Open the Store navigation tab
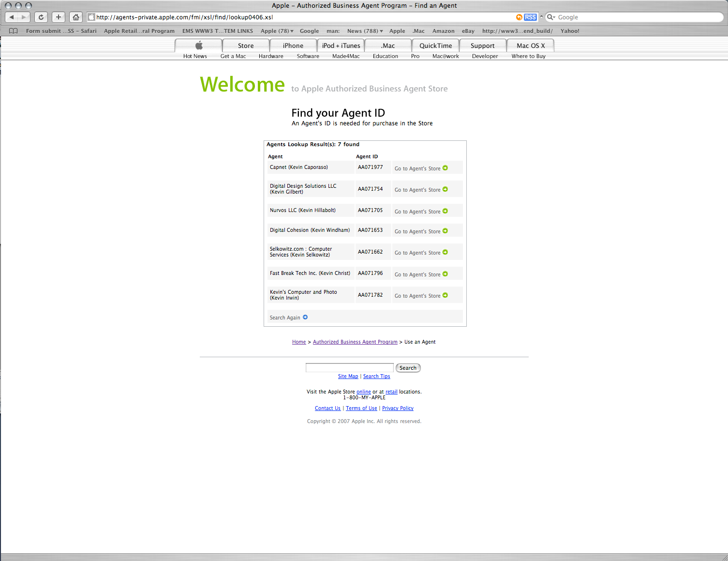This screenshot has width=728, height=561. coord(246,45)
